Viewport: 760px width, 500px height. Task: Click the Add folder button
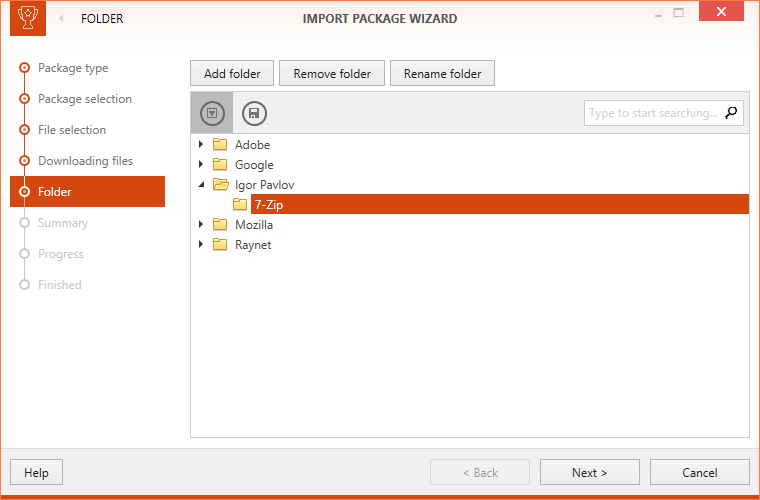click(x=232, y=73)
